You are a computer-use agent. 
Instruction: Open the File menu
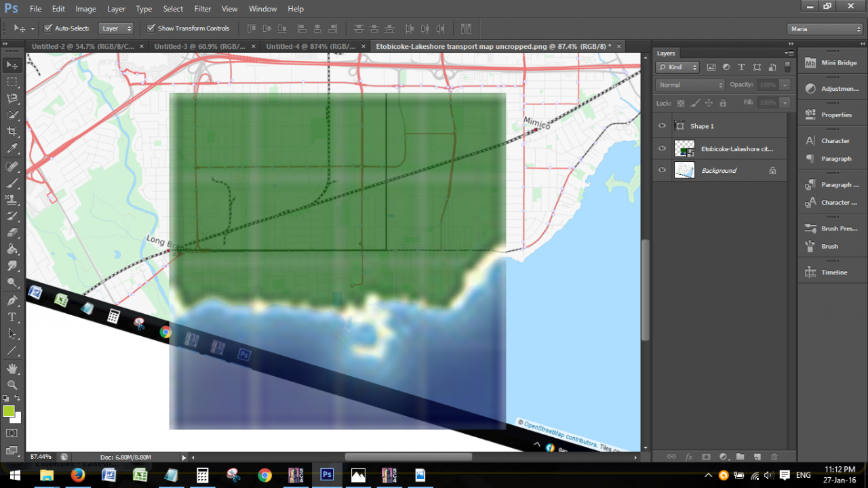(35, 9)
